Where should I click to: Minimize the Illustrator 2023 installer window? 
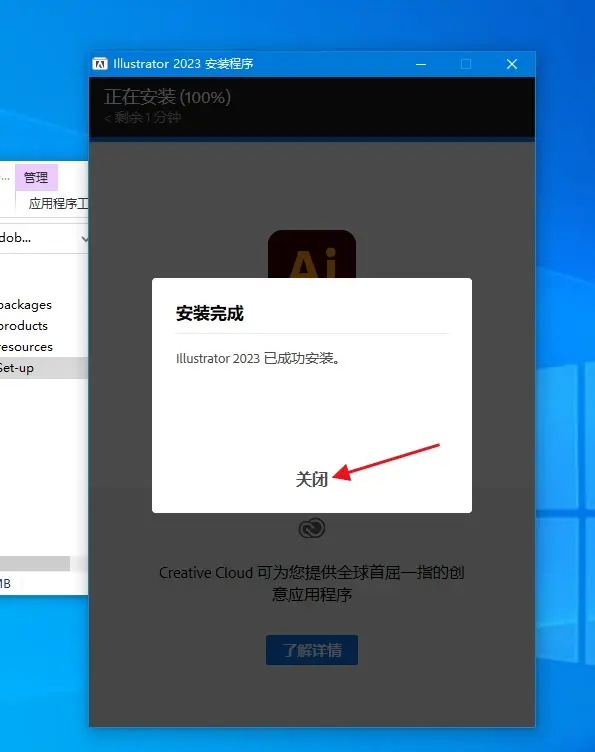[x=421, y=64]
